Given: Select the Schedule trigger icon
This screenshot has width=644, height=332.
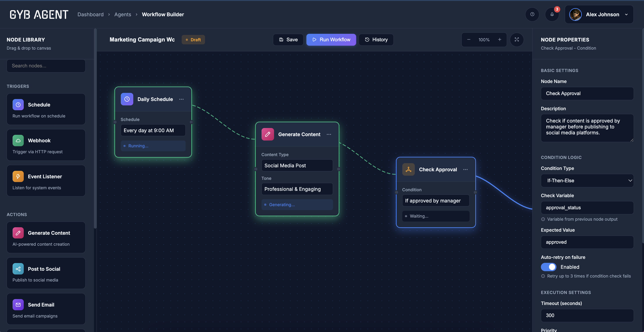Looking at the screenshot, I should tap(18, 105).
